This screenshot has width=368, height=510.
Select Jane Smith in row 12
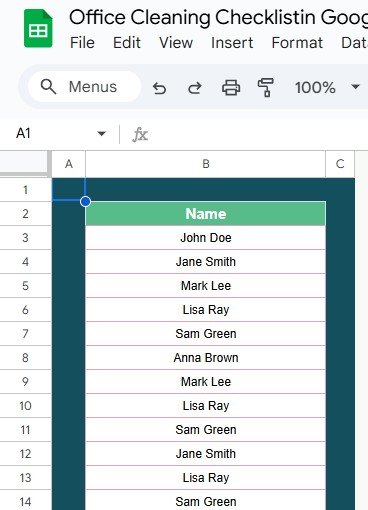[206, 454]
